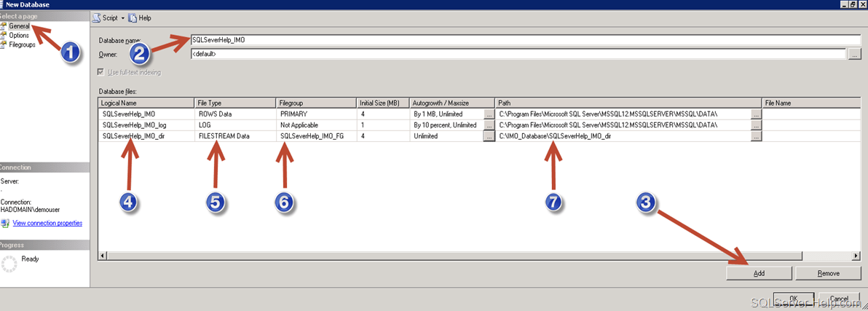Image resolution: width=868 pixels, height=311 pixels.
Task: Switch to the Filegroups page
Action: click(x=22, y=44)
